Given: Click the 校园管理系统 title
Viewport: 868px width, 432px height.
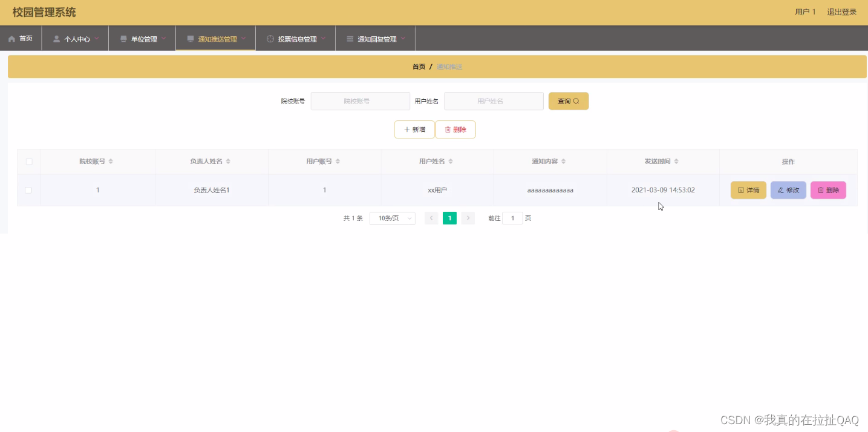Looking at the screenshot, I should point(44,12).
